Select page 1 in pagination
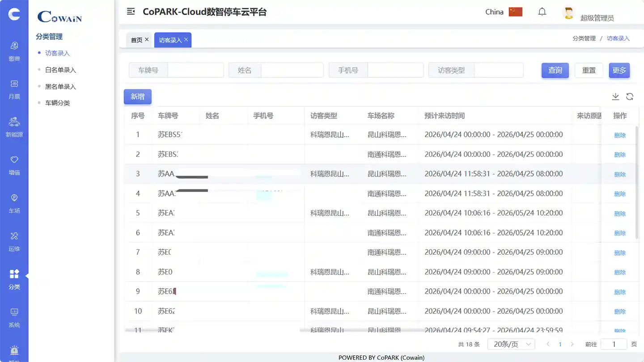Screen dimensions: 644x362 (560, 344)
